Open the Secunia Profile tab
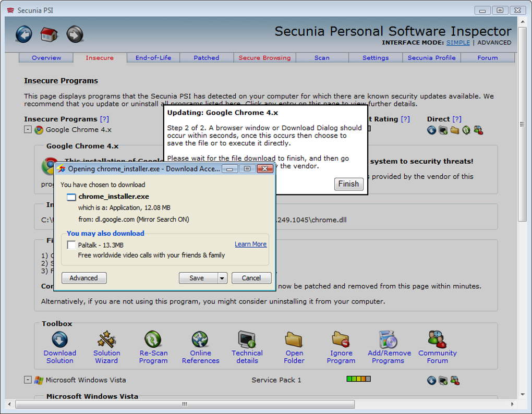This screenshot has width=532, height=414. pos(431,58)
